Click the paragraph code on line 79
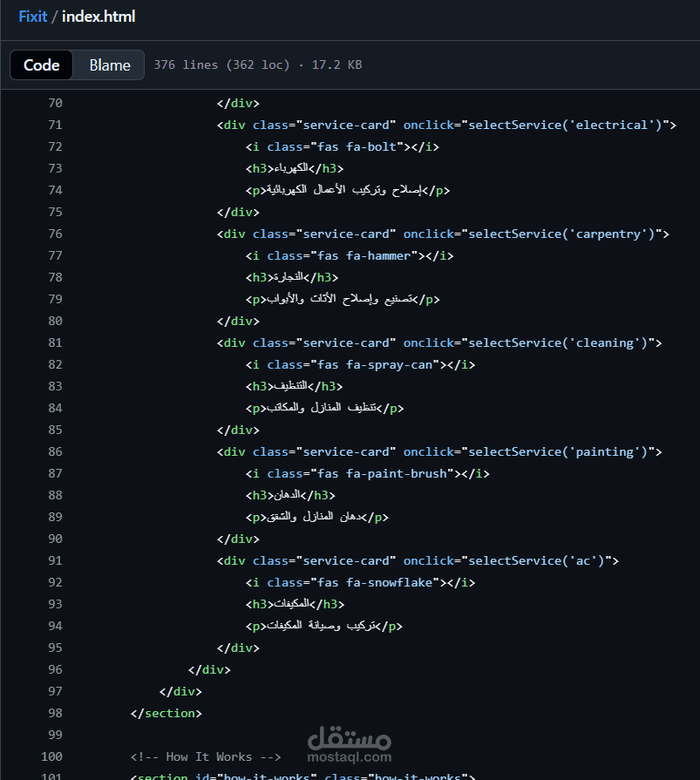This screenshot has width=700, height=780. coord(343,299)
